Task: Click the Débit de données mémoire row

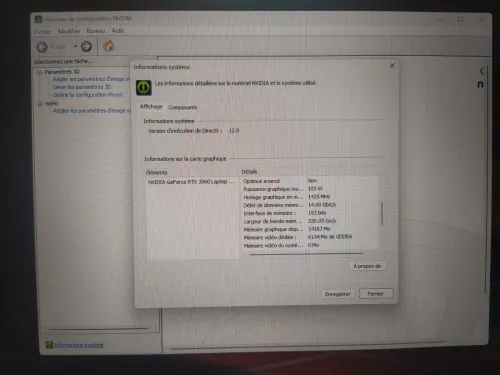Action: coord(309,205)
